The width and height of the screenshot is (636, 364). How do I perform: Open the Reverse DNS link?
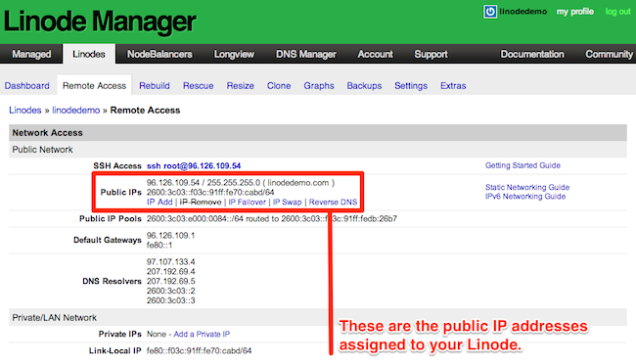(x=333, y=203)
